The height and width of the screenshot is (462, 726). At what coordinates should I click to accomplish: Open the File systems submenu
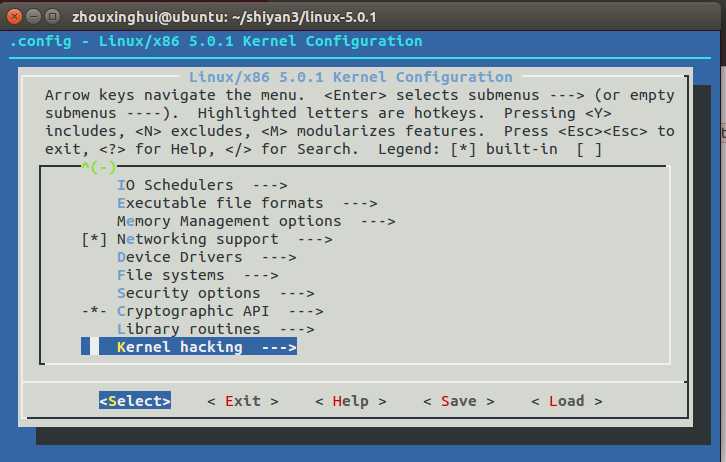pyautogui.click(x=197, y=275)
